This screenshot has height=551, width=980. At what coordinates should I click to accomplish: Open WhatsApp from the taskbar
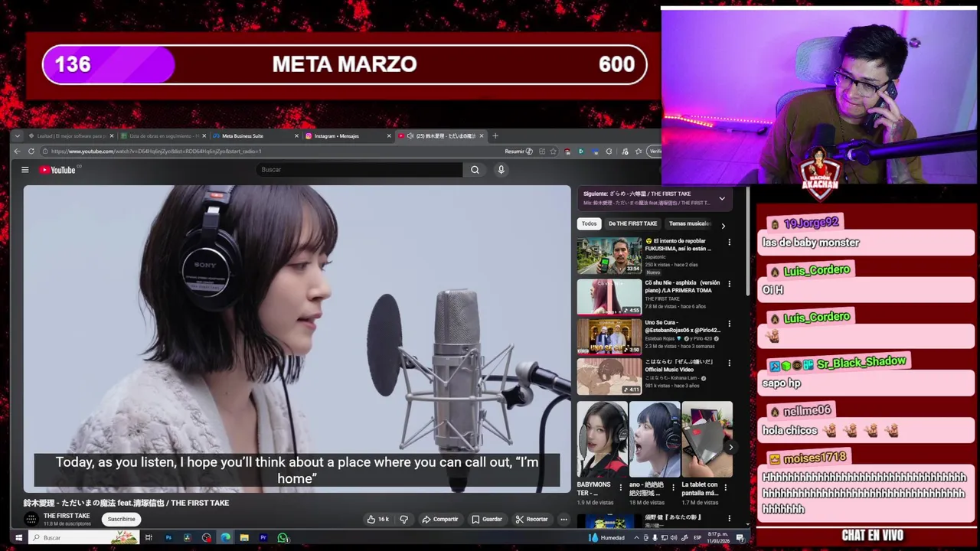click(x=283, y=538)
